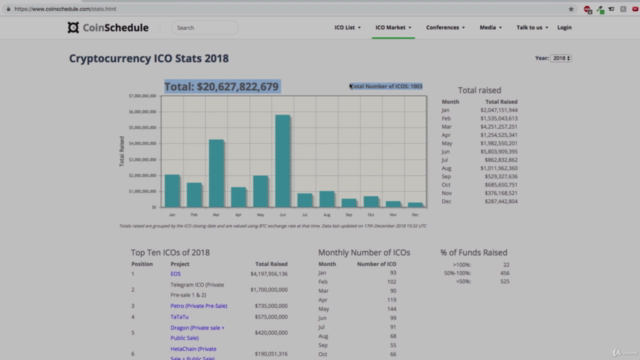This screenshot has height=360, width=640.
Task: Click the Telegram ICO project name
Action: pyautogui.click(x=197, y=290)
